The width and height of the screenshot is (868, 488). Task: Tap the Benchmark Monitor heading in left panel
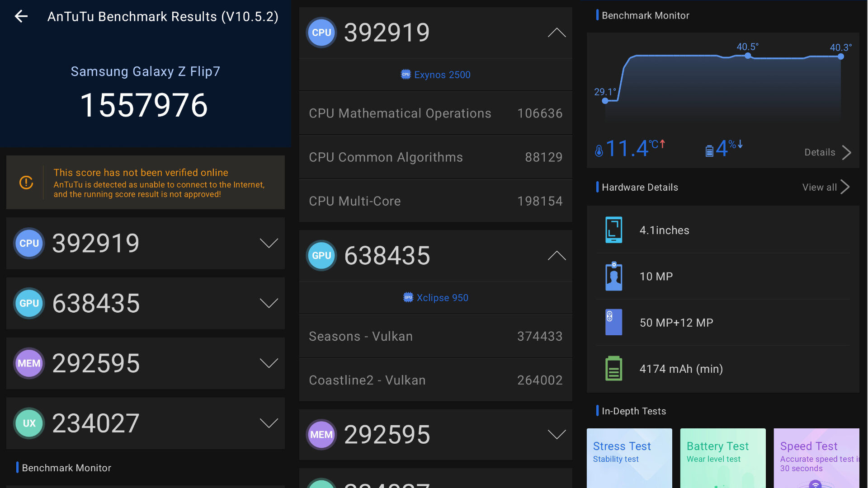(x=66, y=468)
